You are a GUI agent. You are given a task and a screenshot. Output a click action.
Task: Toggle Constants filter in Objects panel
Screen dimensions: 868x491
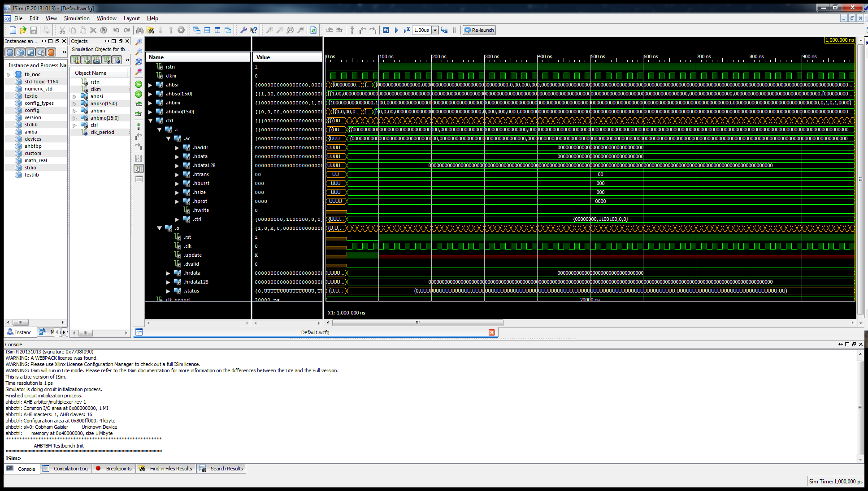coord(117,60)
